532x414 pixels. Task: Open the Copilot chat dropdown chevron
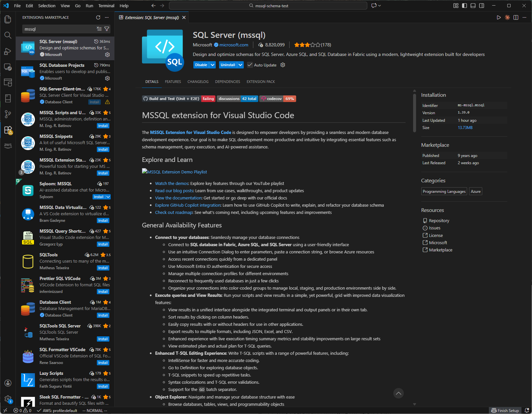[379, 6]
